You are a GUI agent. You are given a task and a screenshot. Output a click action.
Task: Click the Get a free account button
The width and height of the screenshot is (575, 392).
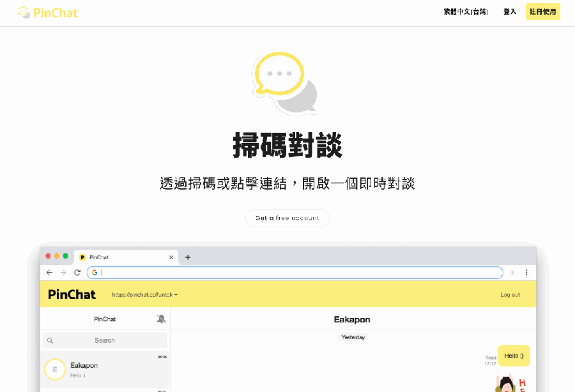point(287,218)
